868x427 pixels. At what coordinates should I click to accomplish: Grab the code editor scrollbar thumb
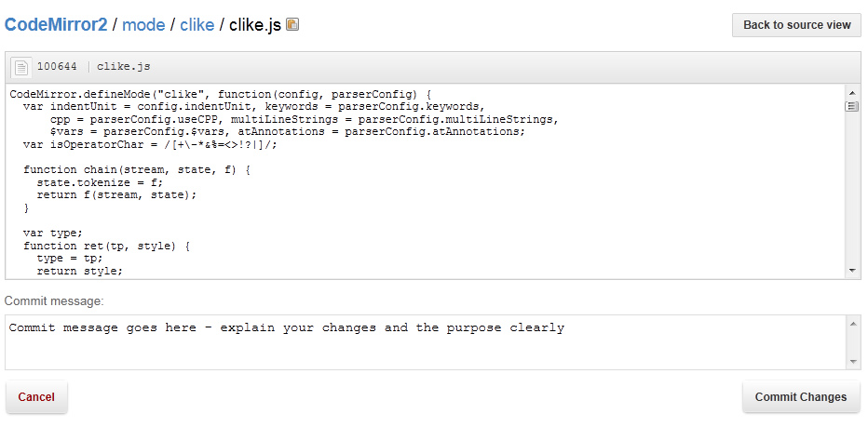coord(852,107)
